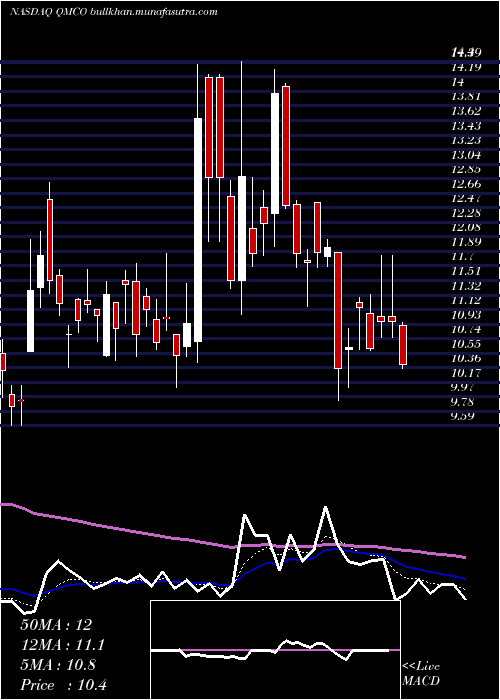The height and width of the screenshot is (700, 500).
Task: Select the 9.97 price axis label
Action: [x=462, y=387]
